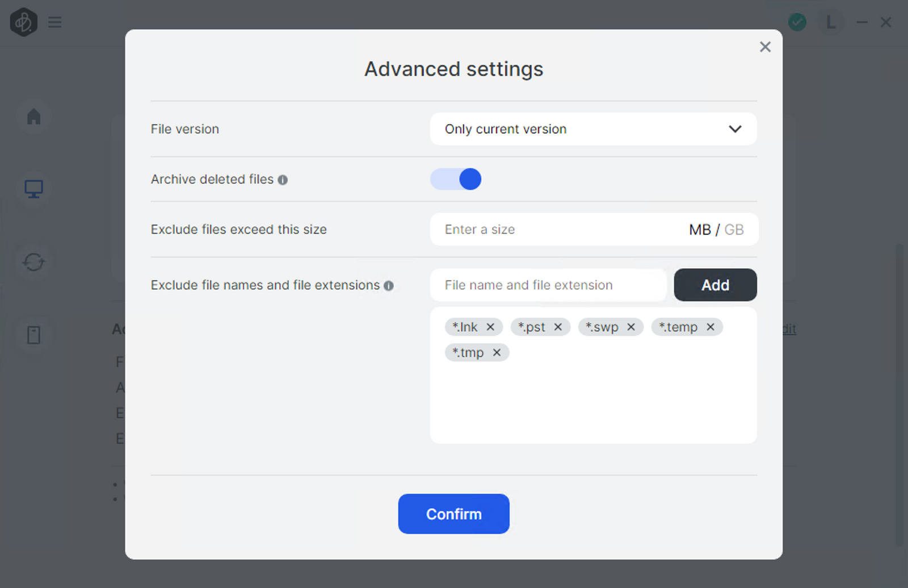Select GB as size unit

[x=734, y=230]
